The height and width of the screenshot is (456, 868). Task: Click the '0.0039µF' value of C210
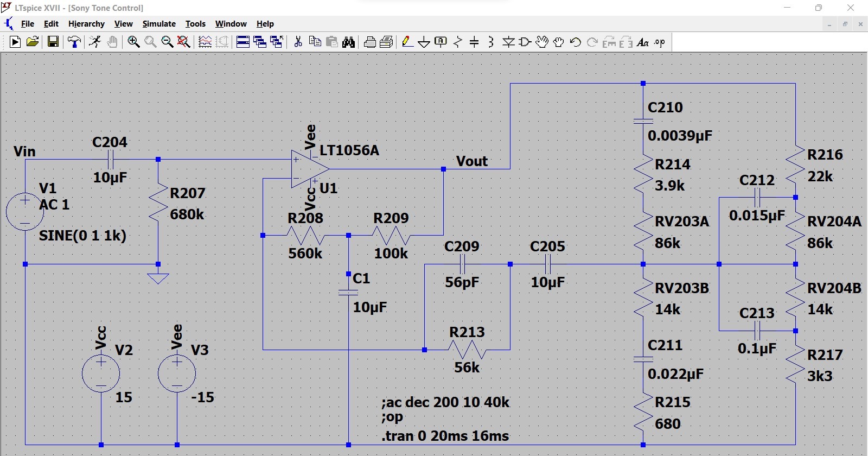680,135
